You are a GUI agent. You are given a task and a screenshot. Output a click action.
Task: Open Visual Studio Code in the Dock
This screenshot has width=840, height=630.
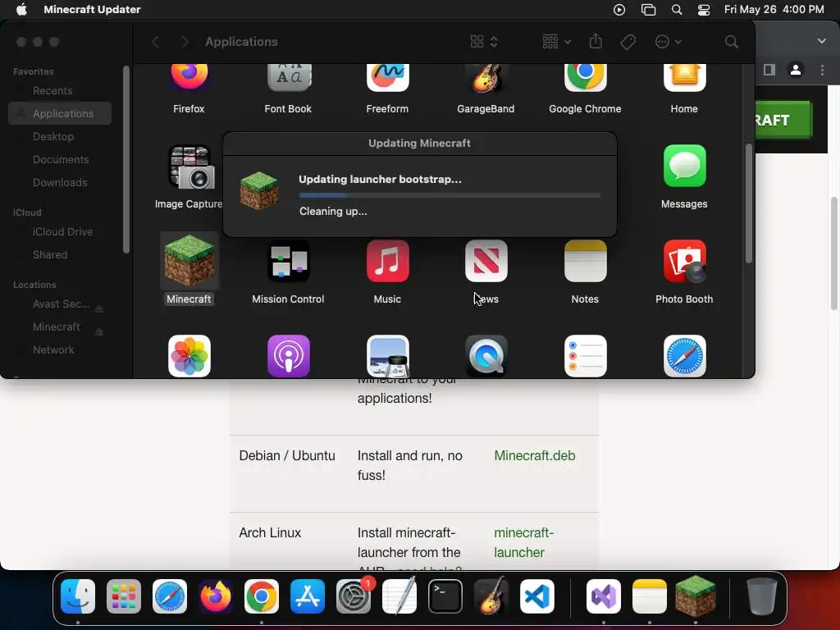(536, 596)
